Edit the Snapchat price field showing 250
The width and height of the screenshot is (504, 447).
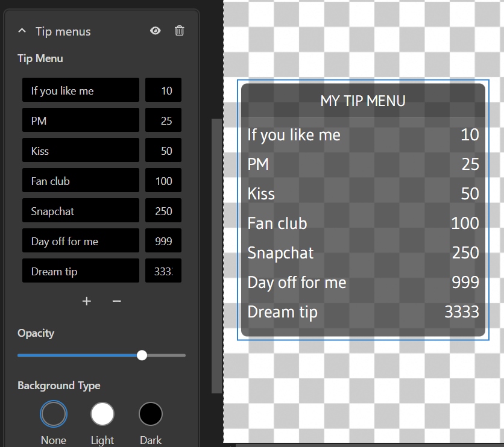click(x=163, y=210)
